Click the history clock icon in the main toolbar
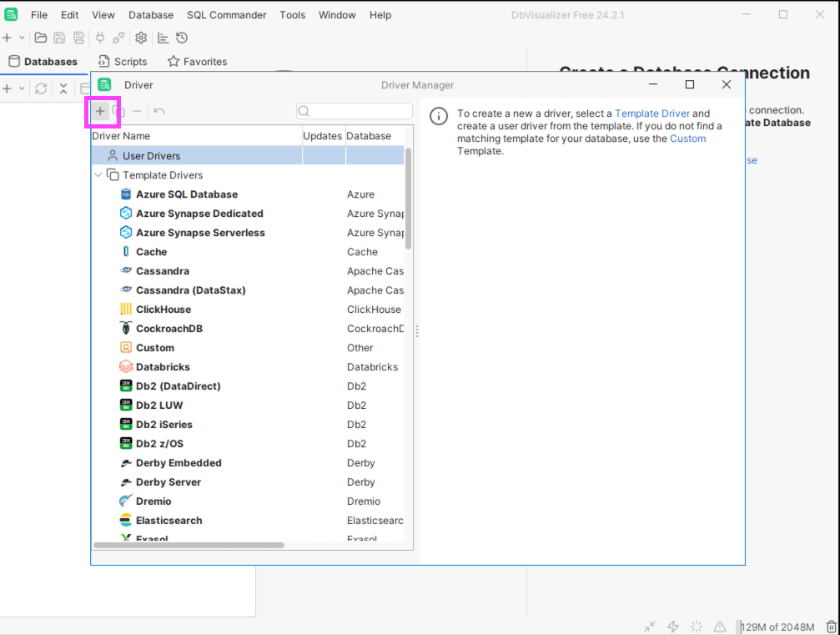Screen dimensions: 840x635 [182, 38]
